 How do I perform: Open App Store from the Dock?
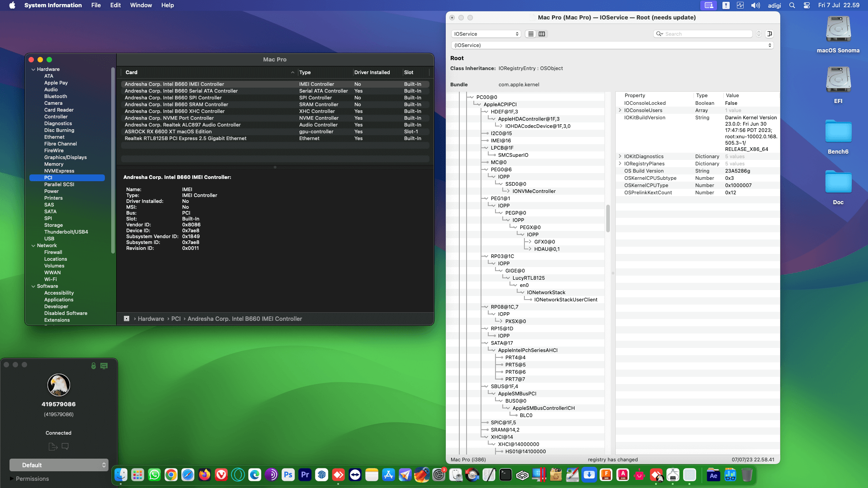click(x=389, y=475)
